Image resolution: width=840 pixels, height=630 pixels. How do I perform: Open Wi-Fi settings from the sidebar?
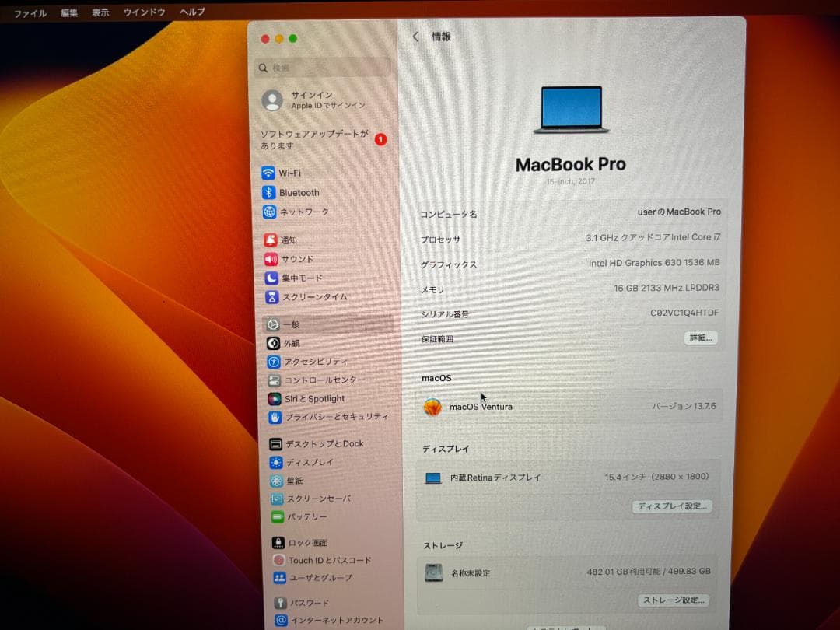[x=303, y=173]
